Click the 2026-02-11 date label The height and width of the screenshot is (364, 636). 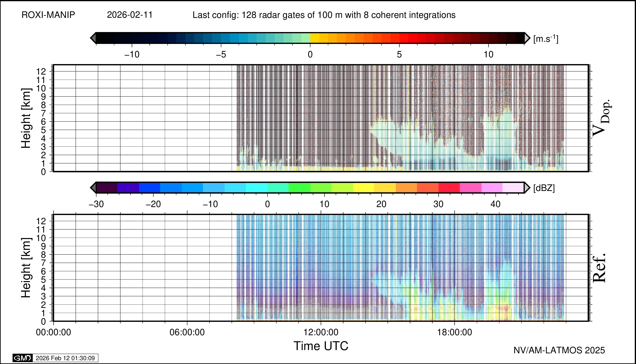[130, 15]
